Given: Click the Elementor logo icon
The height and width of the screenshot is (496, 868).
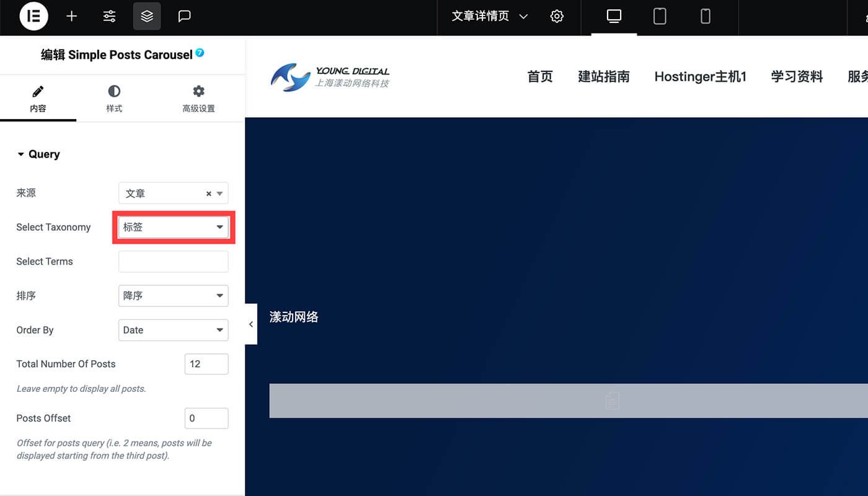Looking at the screenshot, I should (33, 16).
